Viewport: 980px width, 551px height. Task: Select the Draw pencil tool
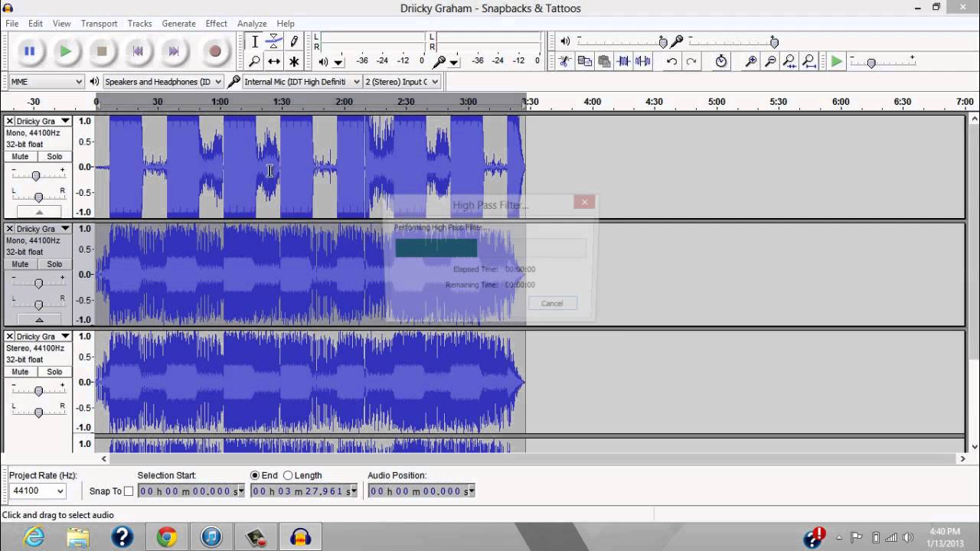point(294,42)
